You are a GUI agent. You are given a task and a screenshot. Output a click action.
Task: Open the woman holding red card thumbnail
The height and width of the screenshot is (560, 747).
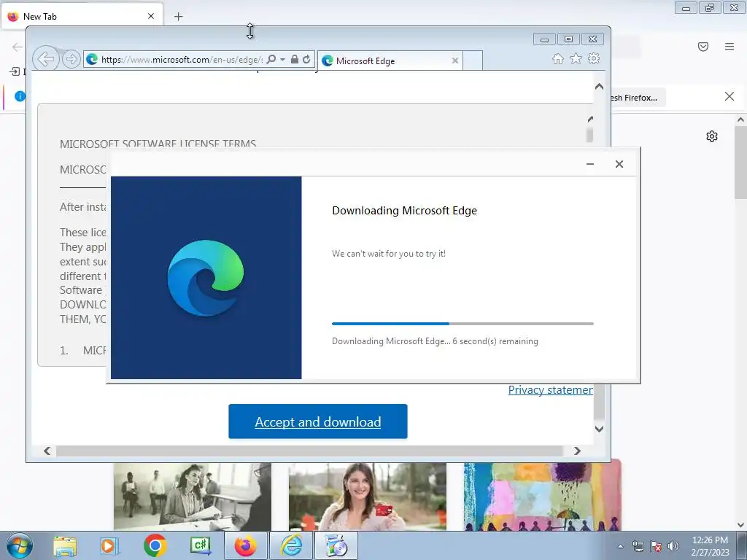(368, 496)
